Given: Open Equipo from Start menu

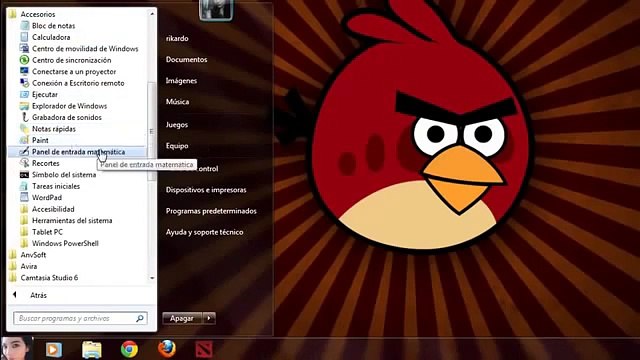Looking at the screenshot, I should pos(177,146).
